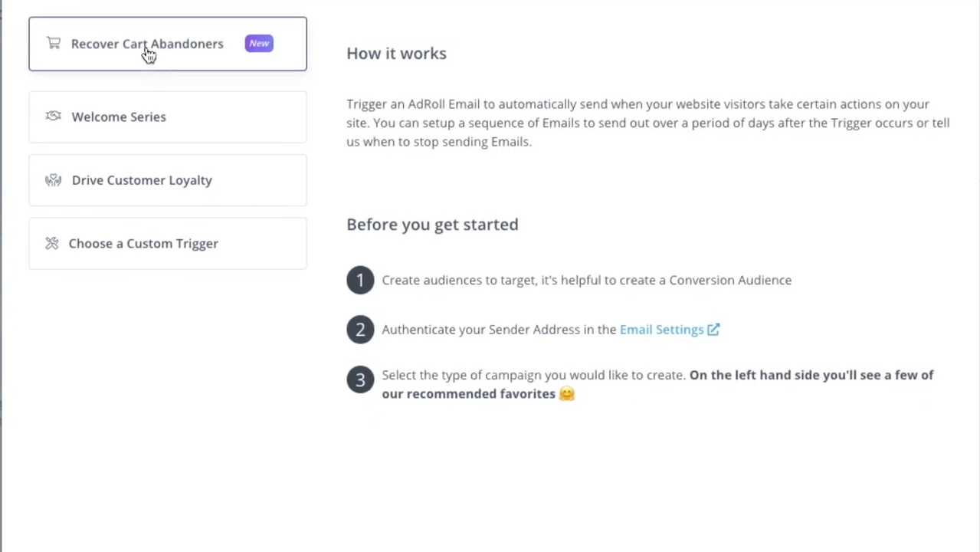Viewport: 980px width, 552px height.
Task: Select the Drive Customer Loyalty text label
Action: tap(142, 180)
